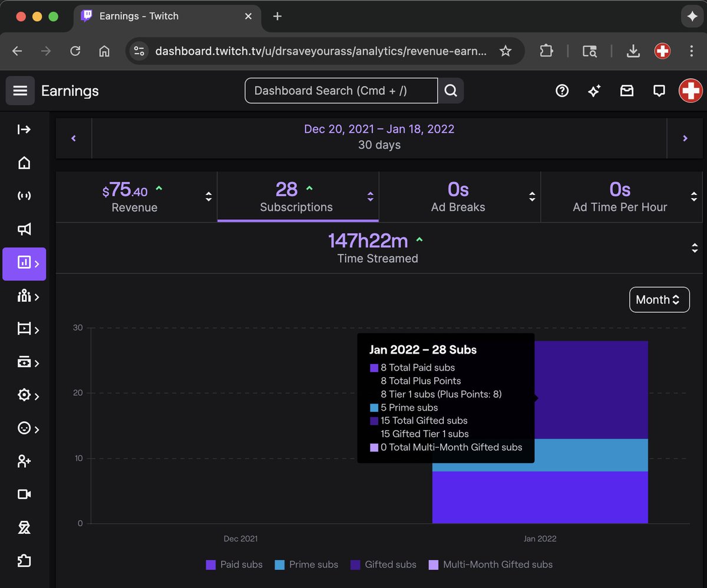The image size is (707, 588).
Task: Go to the next date range
Action: click(x=685, y=138)
